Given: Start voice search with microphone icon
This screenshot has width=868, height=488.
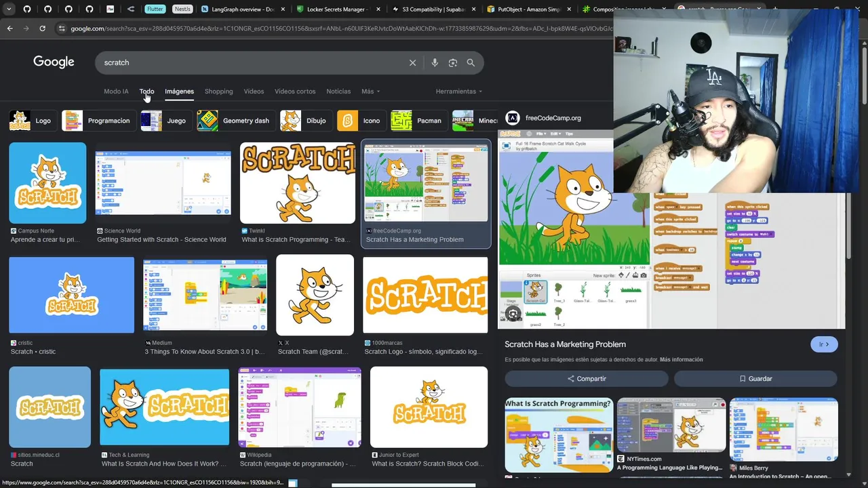Looking at the screenshot, I should [435, 62].
